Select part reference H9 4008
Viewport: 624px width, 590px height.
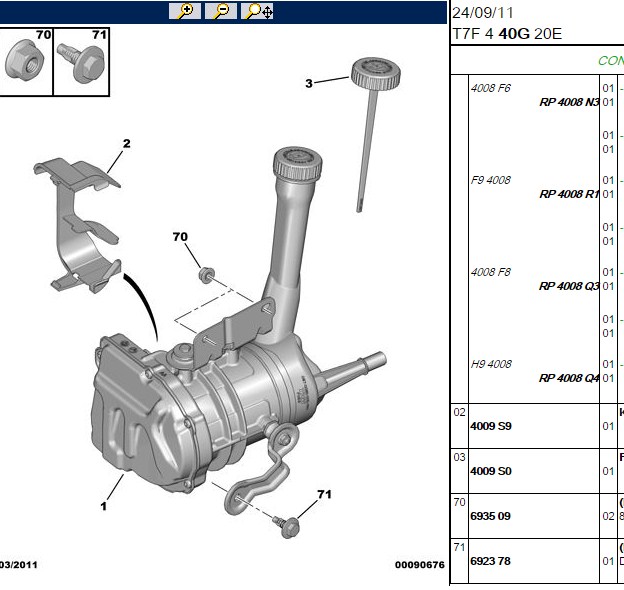(x=491, y=364)
